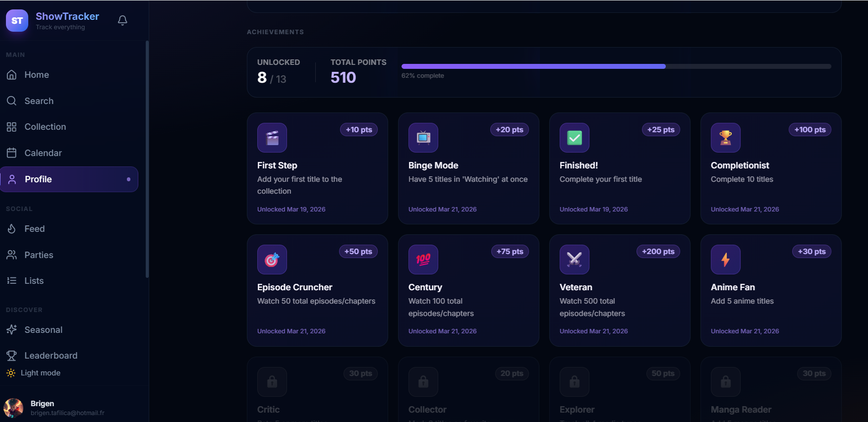This screenshot has height=422, width=868.
Task: Click the Collection grid icon
Action: point(12,127)
